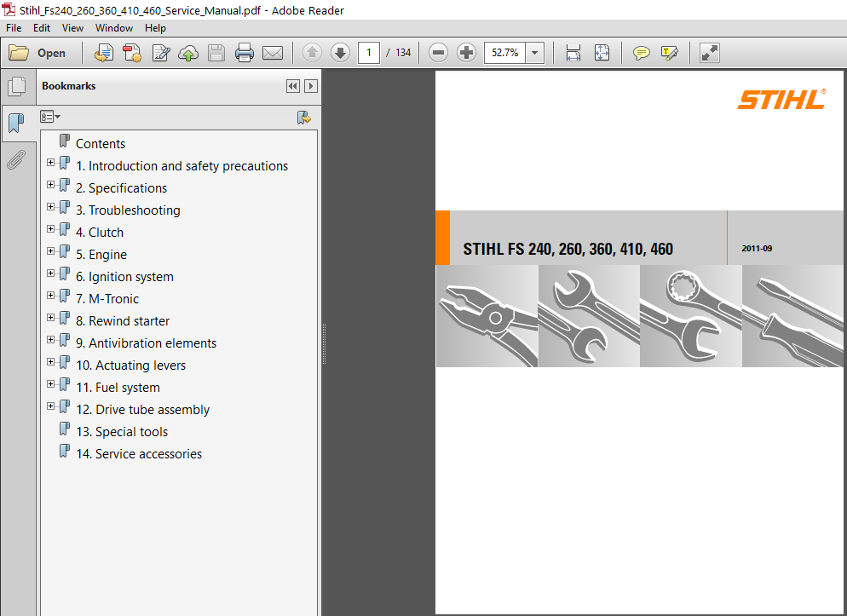The image size is (847, 616).
Task: Click the Fit one full page icon
Action: pyautogui.click(x=602, y=52)
